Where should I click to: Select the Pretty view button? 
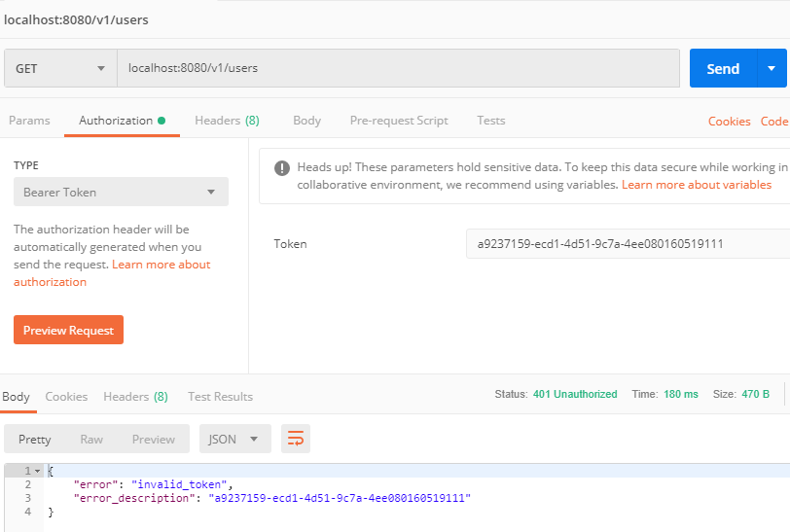coord(35,440)
